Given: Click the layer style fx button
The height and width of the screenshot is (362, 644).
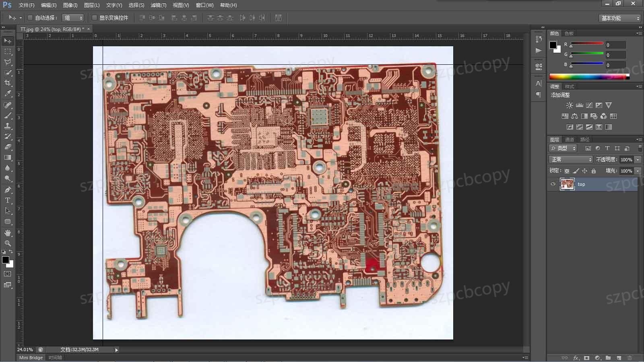Looking at the screenshot, I should tap(576, 358).
